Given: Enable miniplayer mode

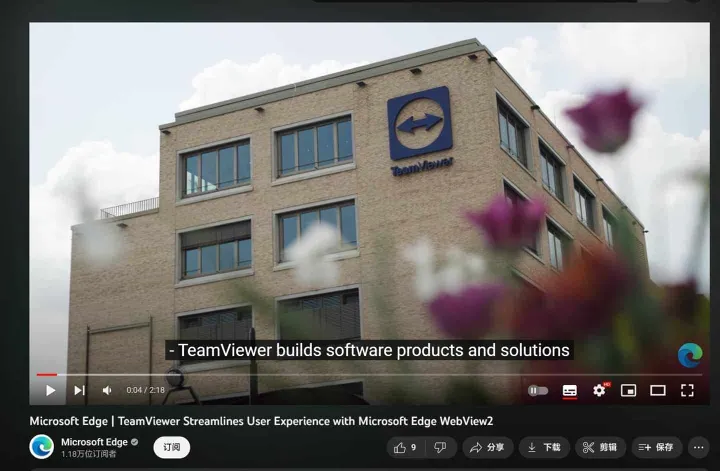Looking at the screenshot, I should click(x=628, y=391).
